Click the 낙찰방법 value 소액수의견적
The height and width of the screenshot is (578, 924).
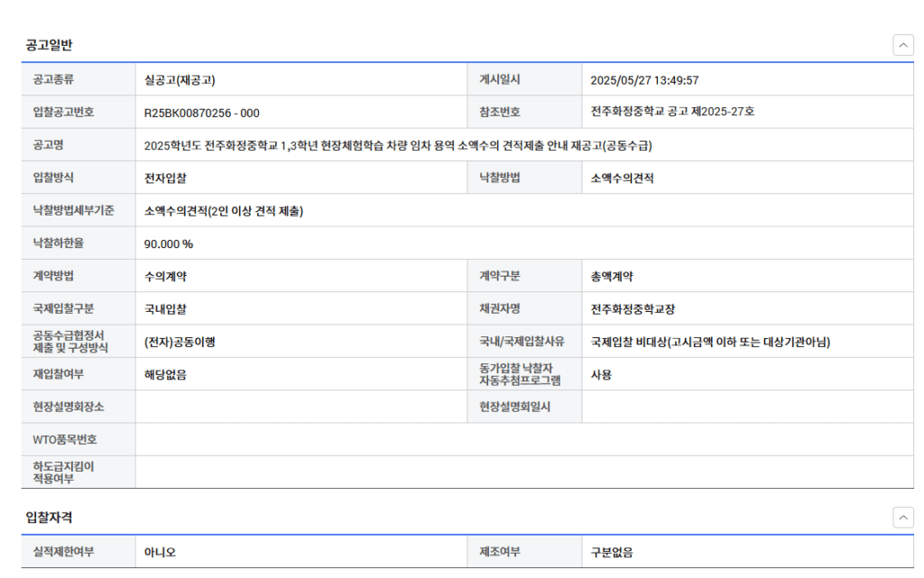(x=623, y=179)
